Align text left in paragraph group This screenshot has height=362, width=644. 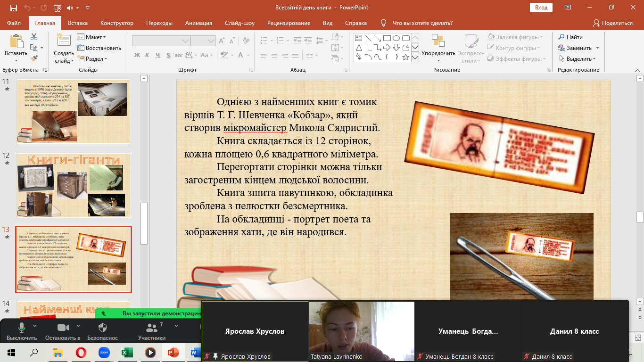click(x=264, y=55)
